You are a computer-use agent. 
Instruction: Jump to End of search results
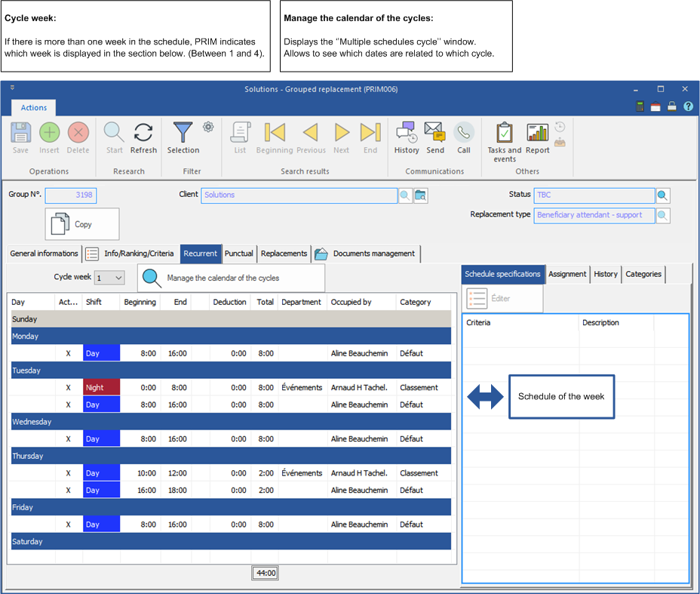(x=370, y=133)
